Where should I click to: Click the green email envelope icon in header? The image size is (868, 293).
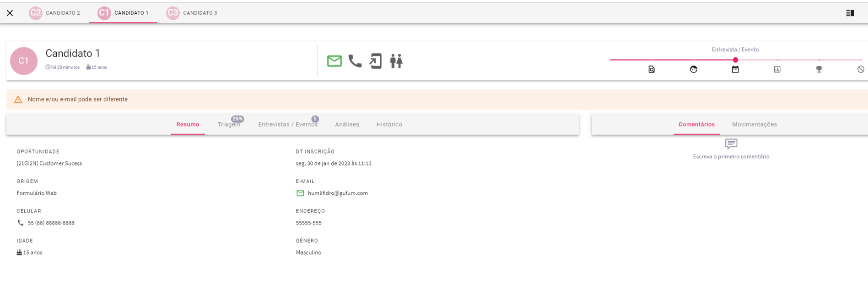coord(334,61)
